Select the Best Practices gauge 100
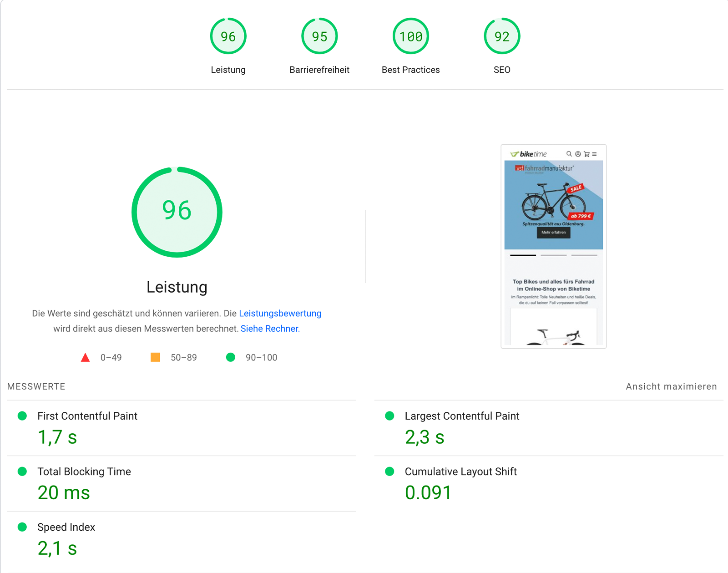 410,36
